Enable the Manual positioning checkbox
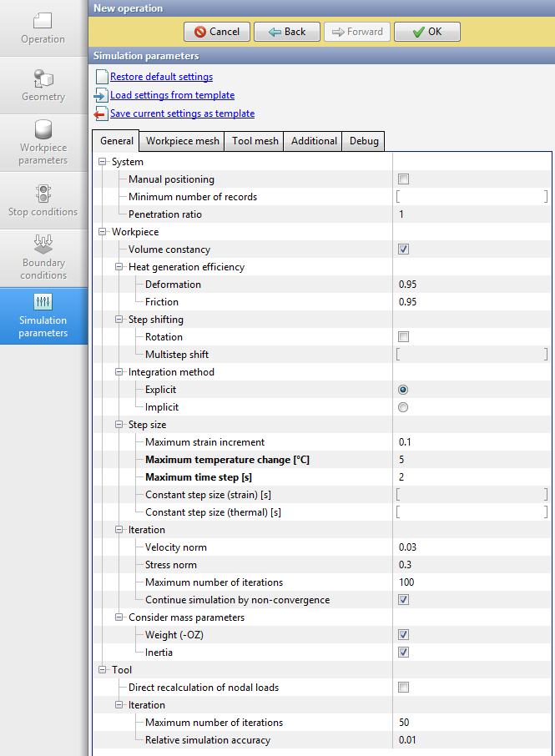Screen dimensions: 555x756 [x=404, y=179]
